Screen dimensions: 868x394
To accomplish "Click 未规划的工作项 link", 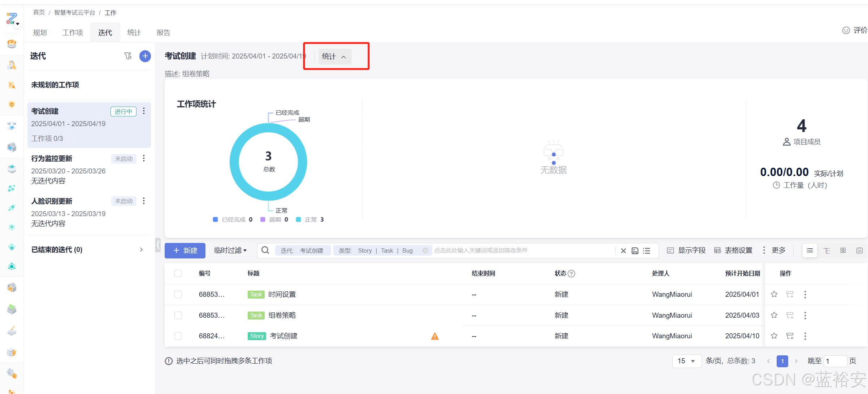I will [55, 85].
